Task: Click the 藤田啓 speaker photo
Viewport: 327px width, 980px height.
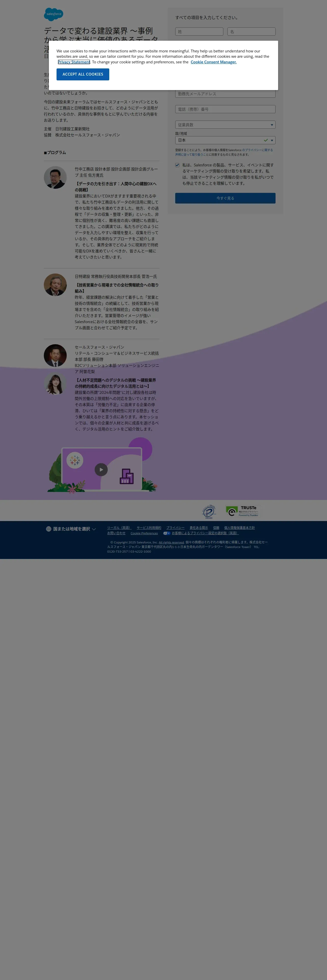Action: click(55, 356)
